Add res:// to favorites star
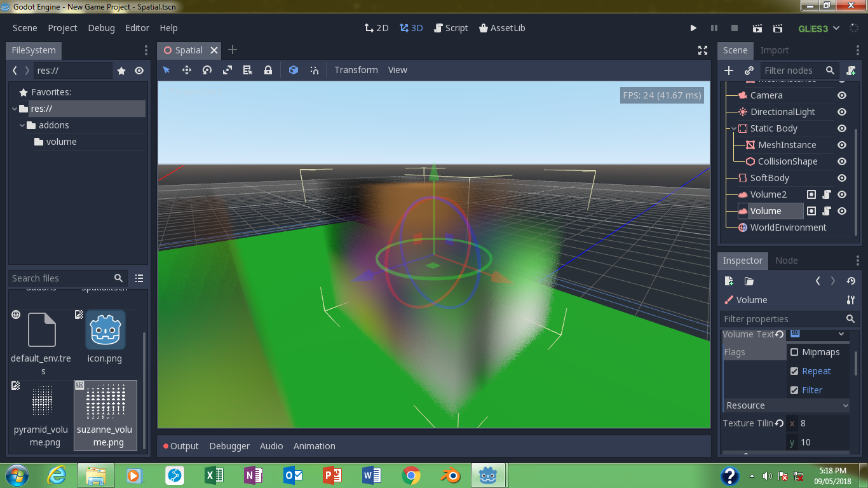This screenshot has width=868, height=488. click(x=121, y=71)
